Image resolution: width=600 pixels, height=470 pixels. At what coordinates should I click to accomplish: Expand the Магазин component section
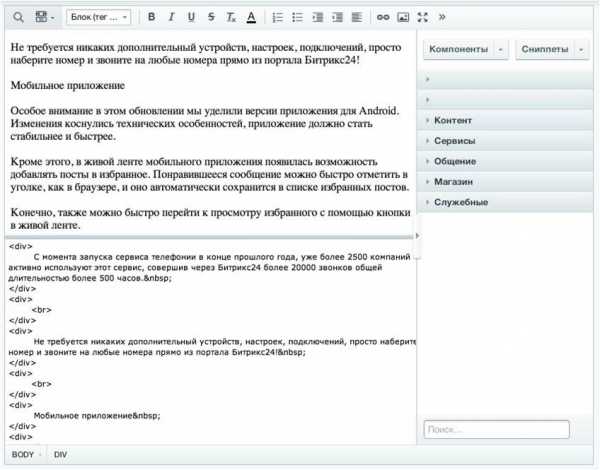coord(505,182)
